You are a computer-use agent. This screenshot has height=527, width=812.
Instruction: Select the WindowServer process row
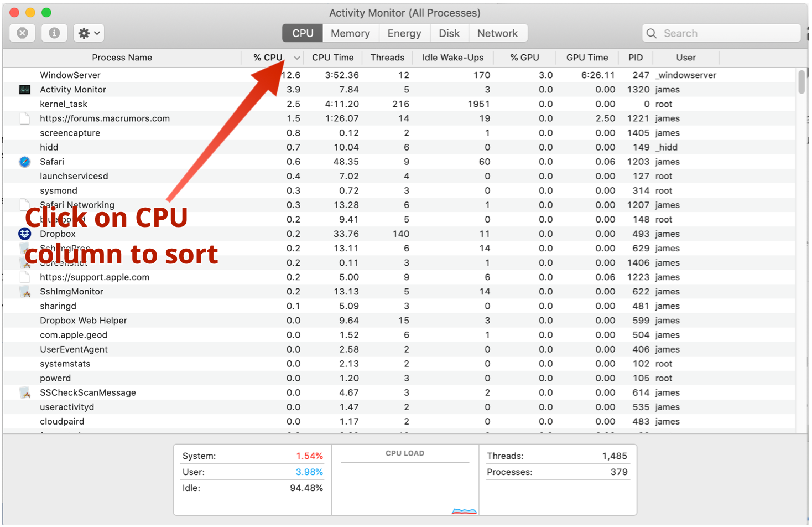[x=399, y=75]
